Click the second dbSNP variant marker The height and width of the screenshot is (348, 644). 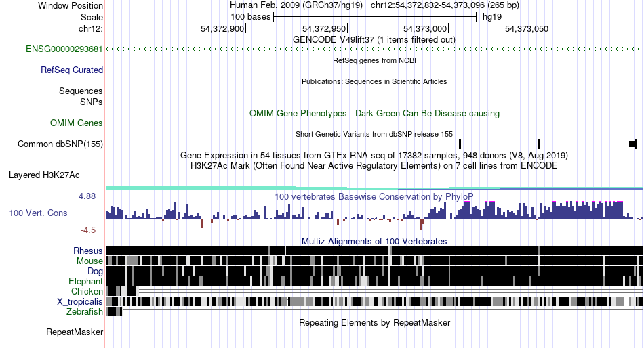[x=538, y=144]
